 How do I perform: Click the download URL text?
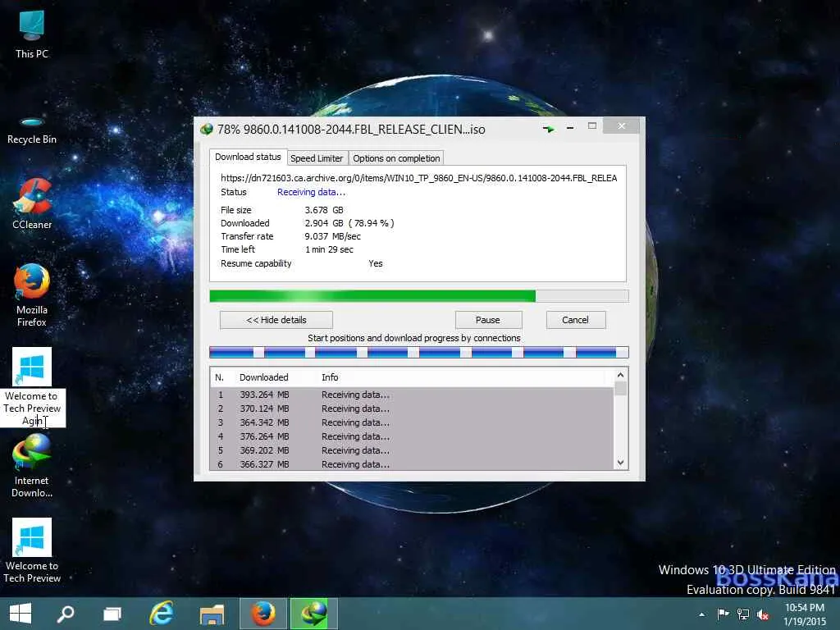pos(419,178)
